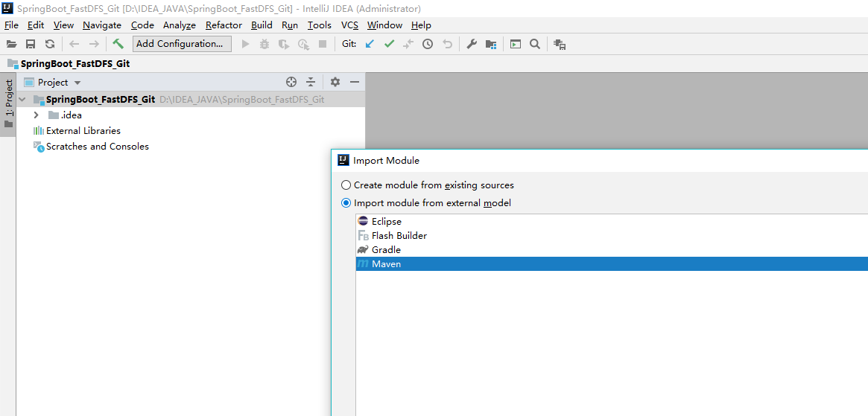Click Run Anything terminal icon

[516, 44]
